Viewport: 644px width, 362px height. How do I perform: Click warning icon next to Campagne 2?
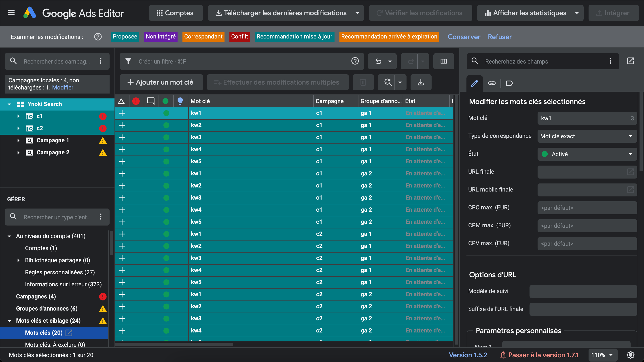[x=103, y=153]
